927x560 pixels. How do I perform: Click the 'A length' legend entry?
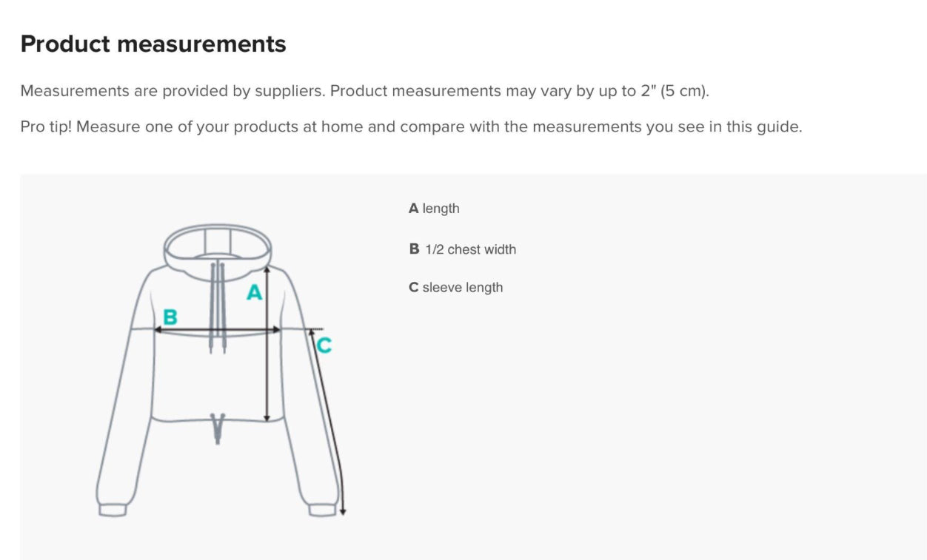[434, 209]
